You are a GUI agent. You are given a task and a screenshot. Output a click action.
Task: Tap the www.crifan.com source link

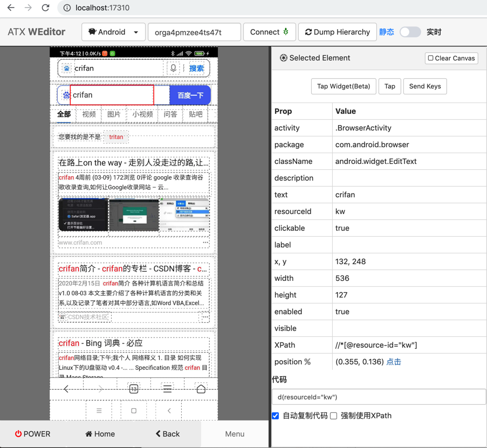tap(80, 243)
